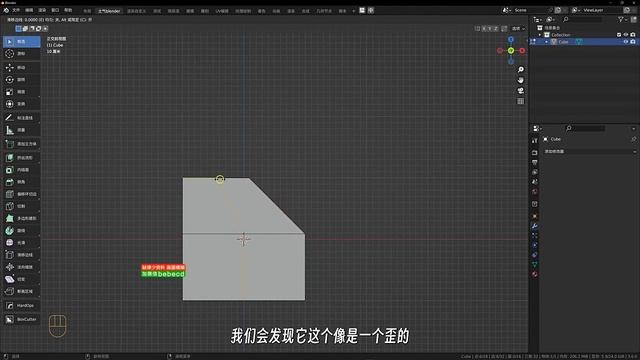Image resolution: width=640 pixels, height=360 pixels.
Task: Select the Loop Cut tool
Action: [x=22, y=194]
